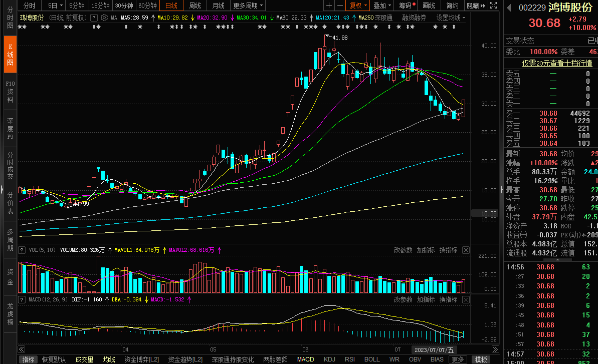598x364 pixels.
Task: Open MA settings gear icon
Action: coord(104,18)
